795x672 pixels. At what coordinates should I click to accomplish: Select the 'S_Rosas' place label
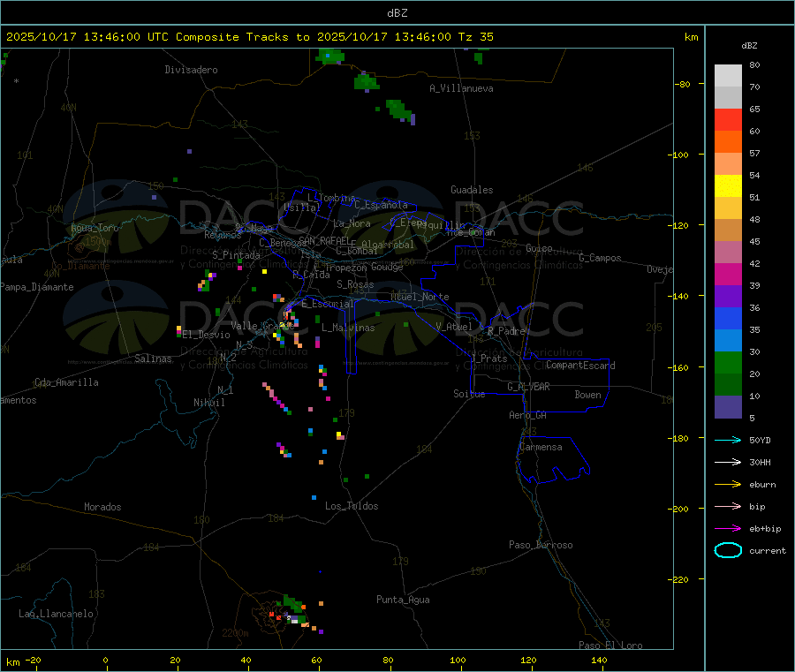pyautogui.click(x=355, y=284)
